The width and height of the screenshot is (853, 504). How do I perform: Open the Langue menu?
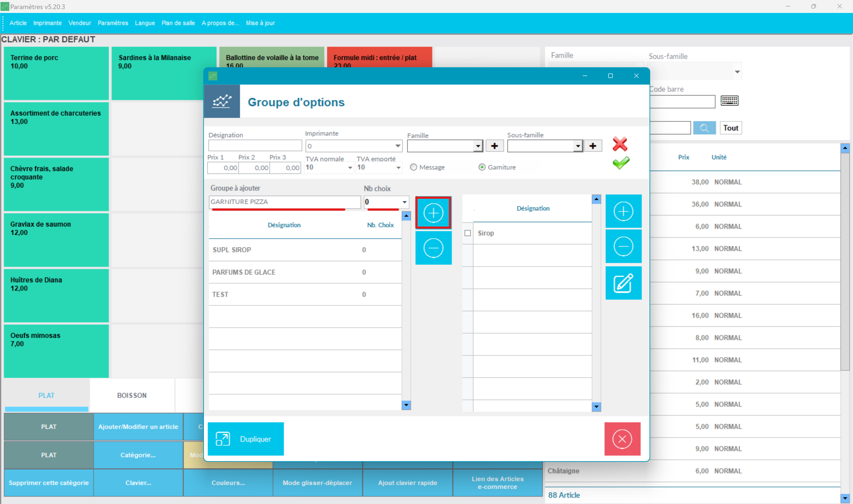tap(145, 23)
